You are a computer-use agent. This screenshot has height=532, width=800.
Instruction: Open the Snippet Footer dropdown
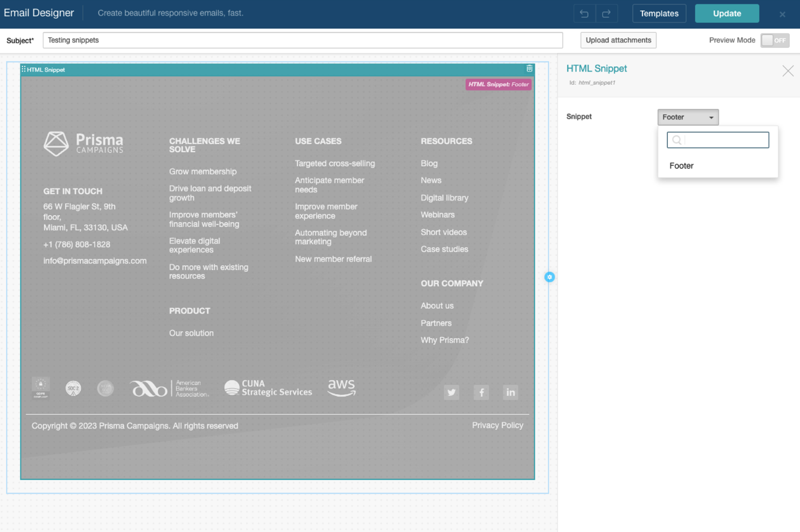(x=688, y=117)
